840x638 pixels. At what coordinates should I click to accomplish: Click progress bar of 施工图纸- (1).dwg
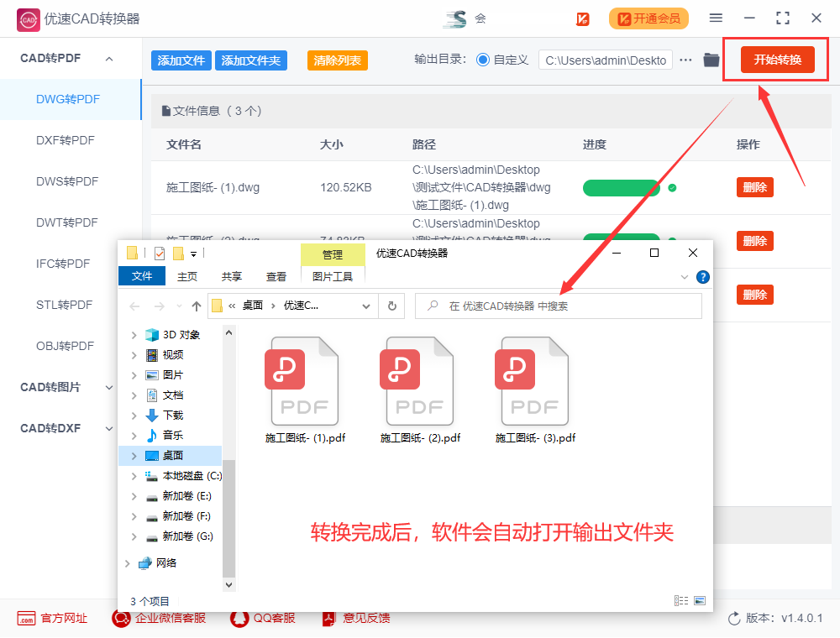(622, 188)
